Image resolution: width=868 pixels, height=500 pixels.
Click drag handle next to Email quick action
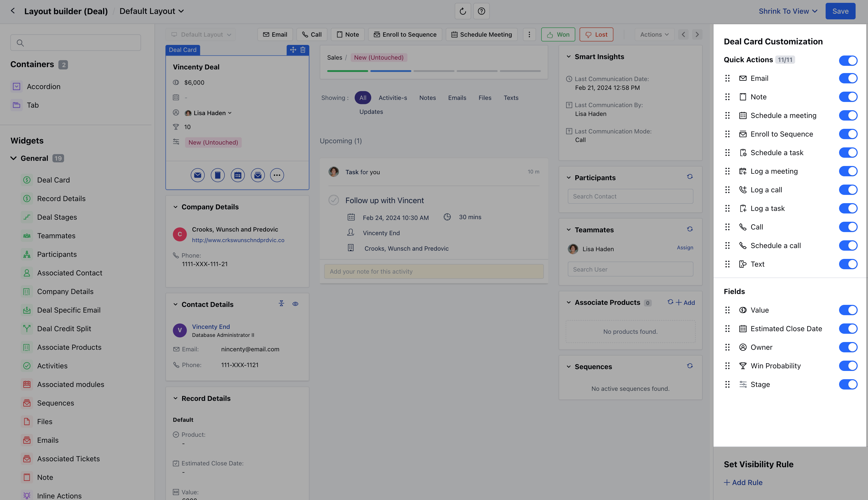pos(727,78)
